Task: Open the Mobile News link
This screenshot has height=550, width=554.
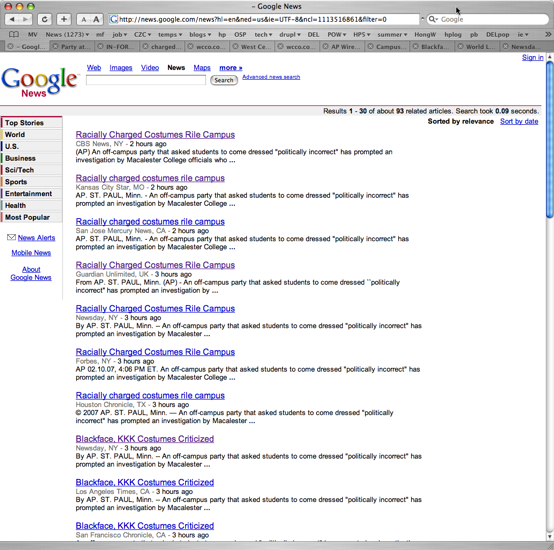Action: tap(31, 253)
